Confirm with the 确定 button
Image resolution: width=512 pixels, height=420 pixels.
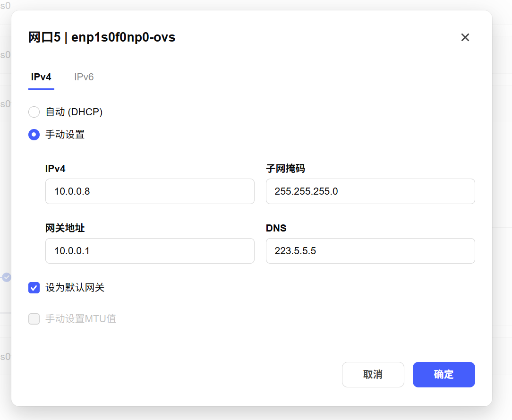(x=444, y=375)
